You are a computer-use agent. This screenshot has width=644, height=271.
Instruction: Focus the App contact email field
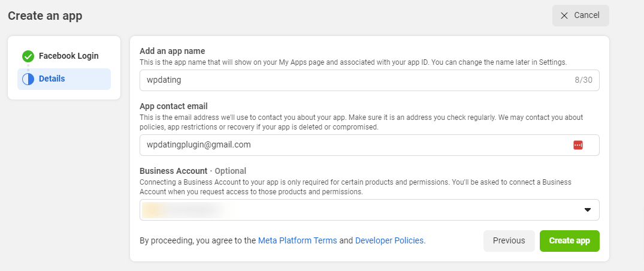(369, 145)
